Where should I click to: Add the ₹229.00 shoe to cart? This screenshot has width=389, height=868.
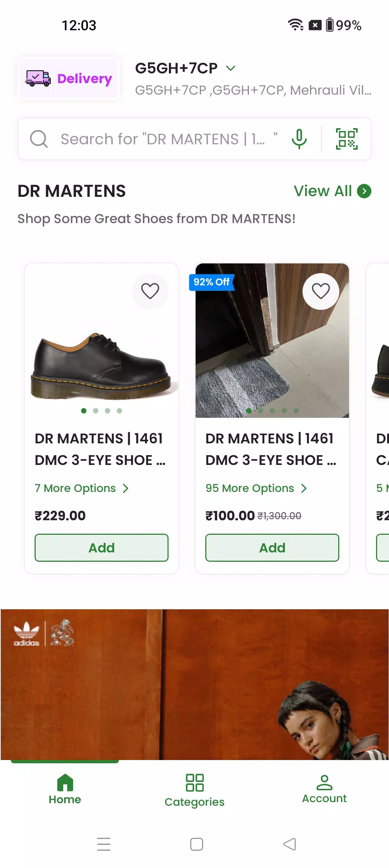pyautogui.click(x=102, y=548)
